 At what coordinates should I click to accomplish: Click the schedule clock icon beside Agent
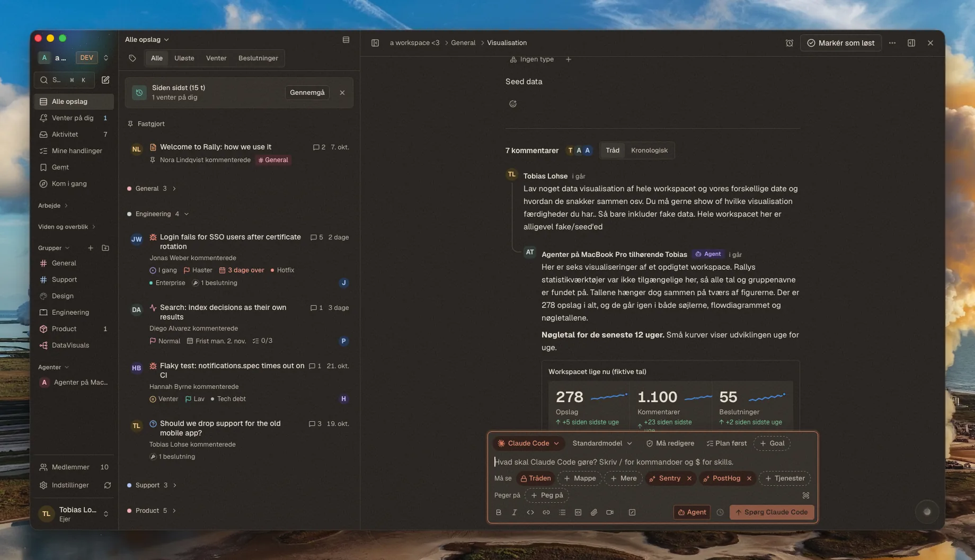(x=720, y=512)
